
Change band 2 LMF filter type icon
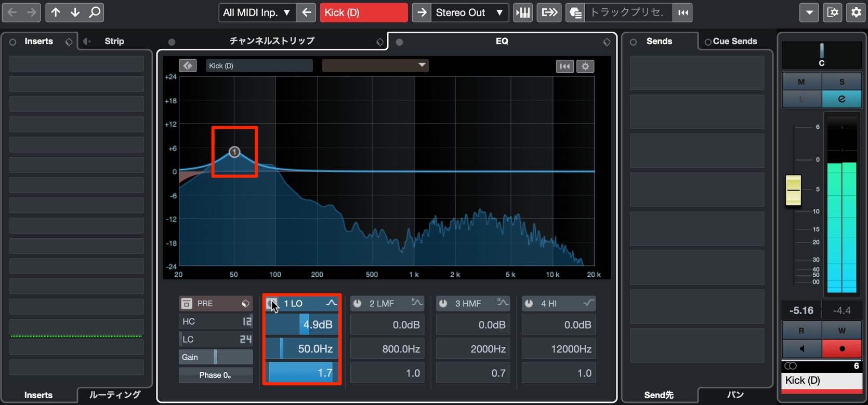[x=417, y=302]
